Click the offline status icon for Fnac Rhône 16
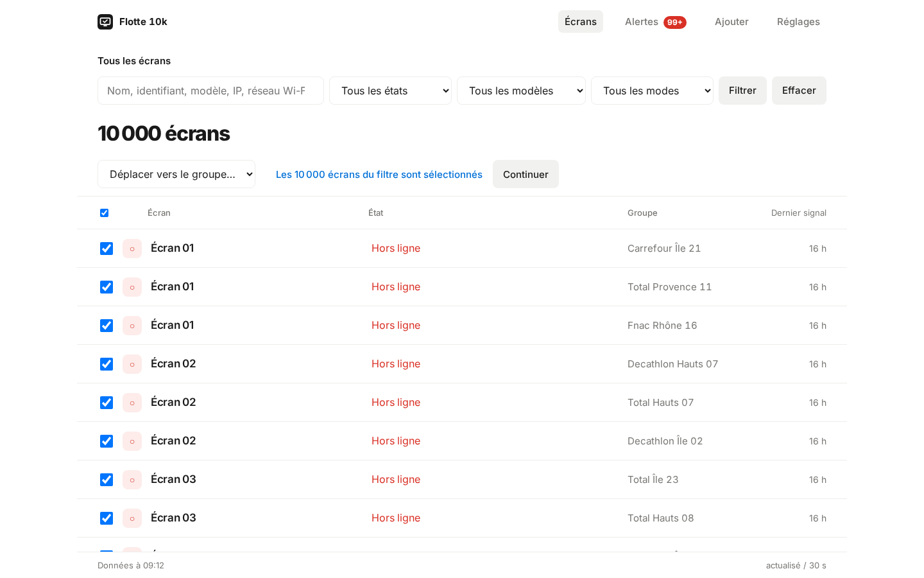924x578 pixels. [x=132, y=326]
